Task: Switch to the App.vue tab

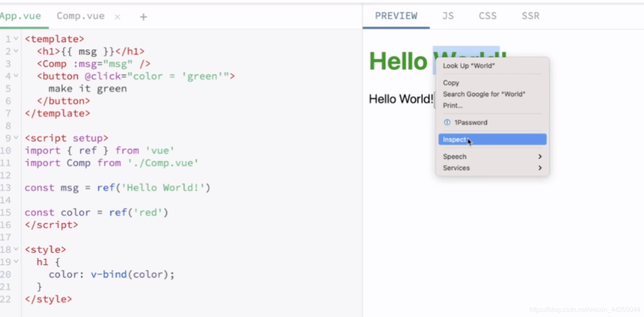Action: [20, 16]
